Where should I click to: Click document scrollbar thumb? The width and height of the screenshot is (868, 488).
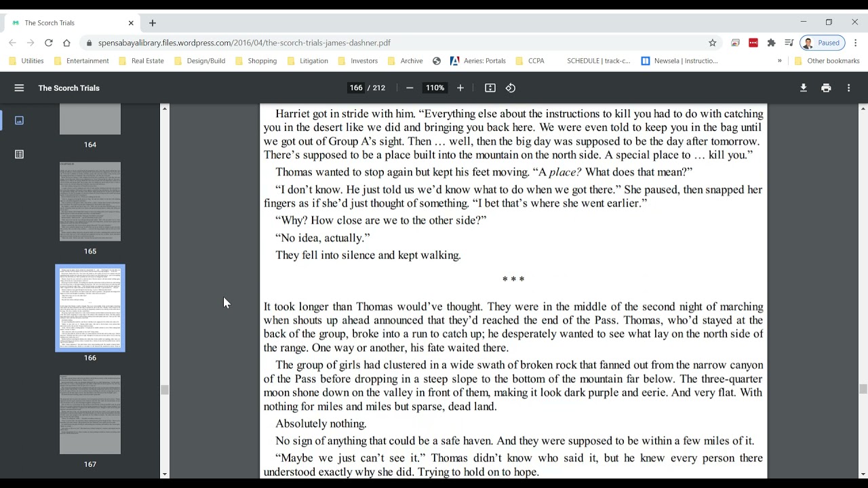(x=863, y=389)
